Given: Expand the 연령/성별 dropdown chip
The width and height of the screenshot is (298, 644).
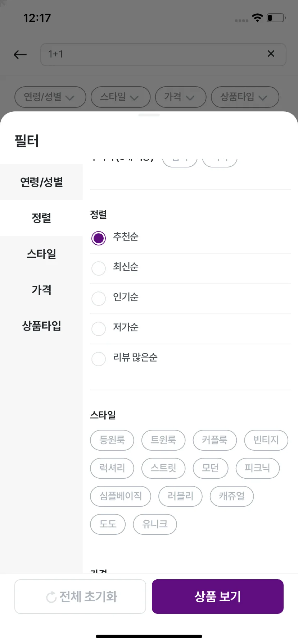Looking at the screenshot, I should coord(50,97).
